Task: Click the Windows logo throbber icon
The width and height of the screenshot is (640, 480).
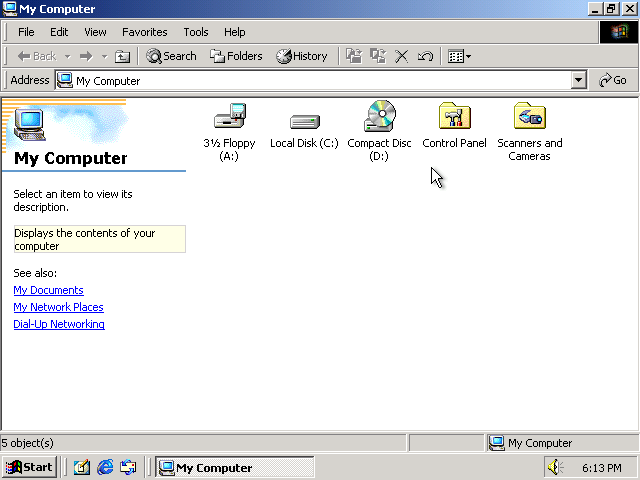Action: (x=619, y=32)
